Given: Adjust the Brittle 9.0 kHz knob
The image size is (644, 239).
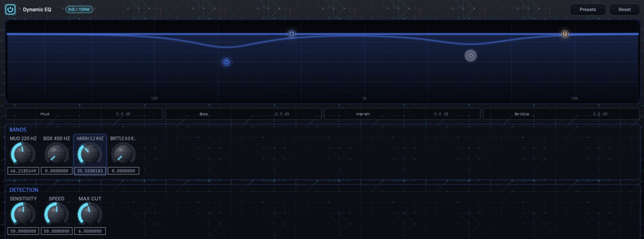Looking at the screenshot, I should tap(123, 154).
